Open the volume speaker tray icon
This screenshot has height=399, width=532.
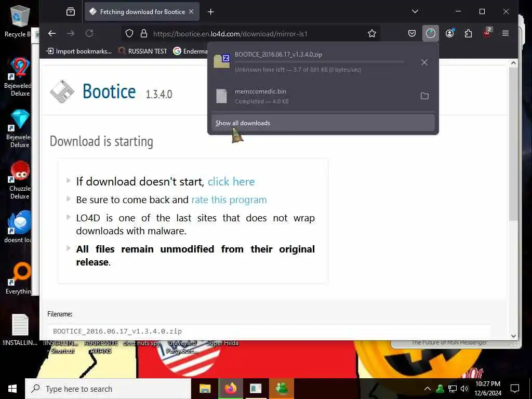pyautogui.click(x=464, y=389)
